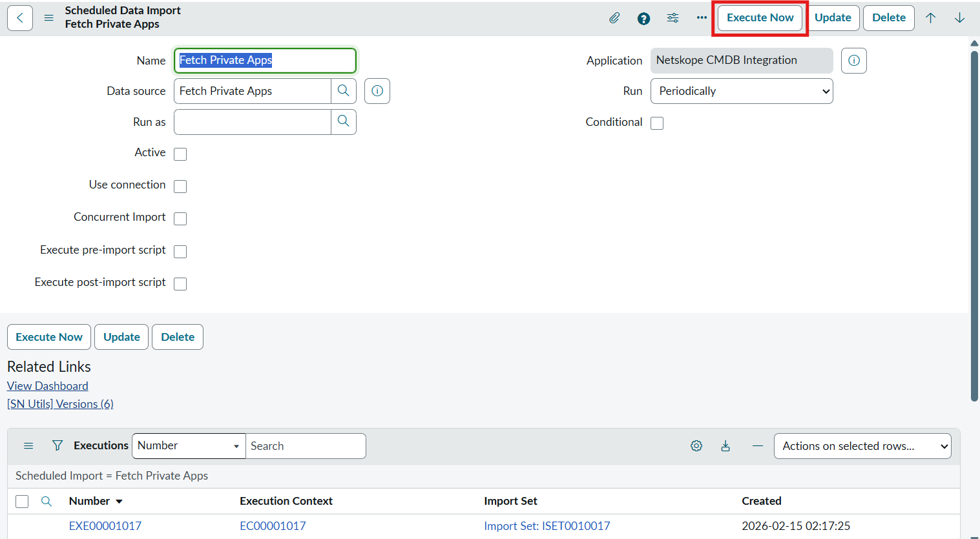This screenshot has width=980, height=539.
Task: Select all rows checkbox in Executions list
Action: point(22,502)
